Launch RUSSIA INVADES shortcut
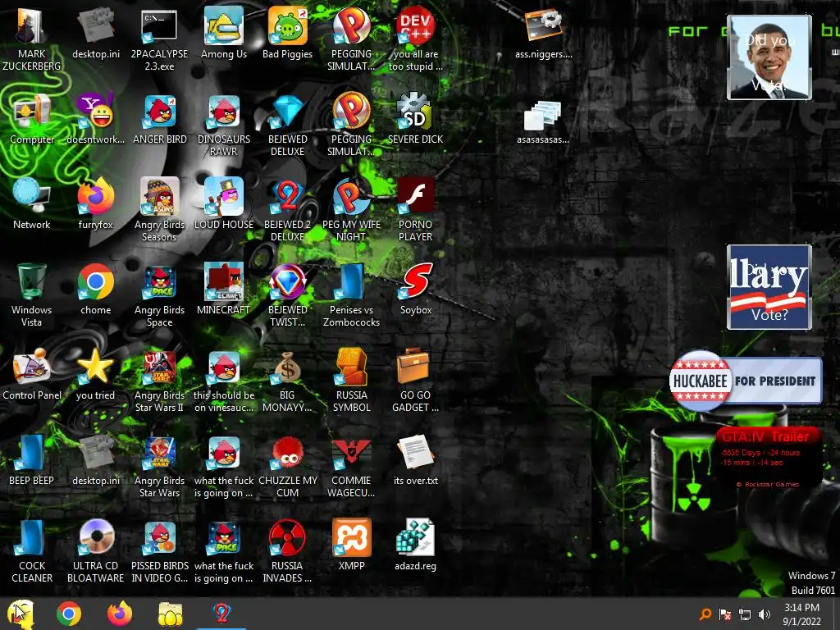 click(x=288, y=550)
